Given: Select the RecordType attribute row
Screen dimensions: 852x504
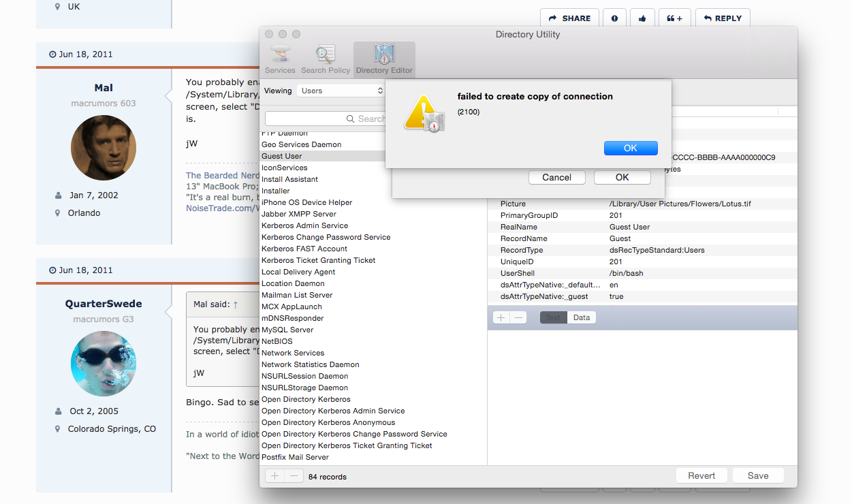Looking at the screenshot, I should pyautogui.click(x=643, y=250).
